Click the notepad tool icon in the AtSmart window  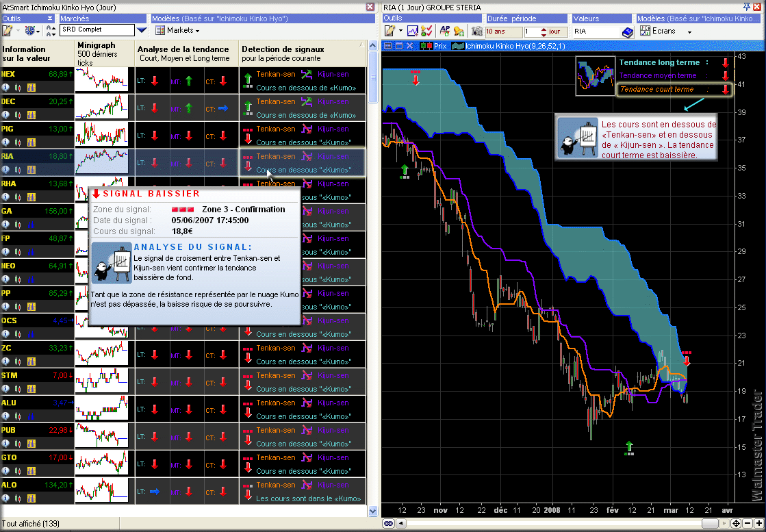[x=7, y=31]
